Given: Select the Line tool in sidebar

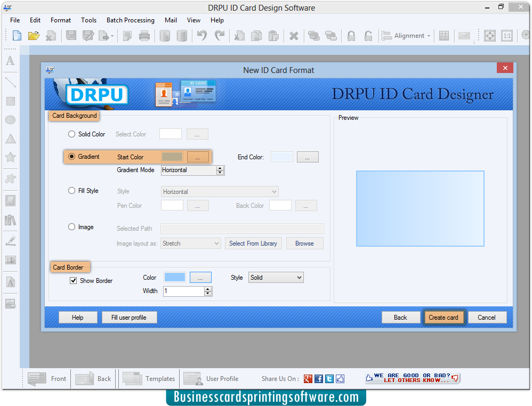Looking at the screenshot, I should 11,82.
